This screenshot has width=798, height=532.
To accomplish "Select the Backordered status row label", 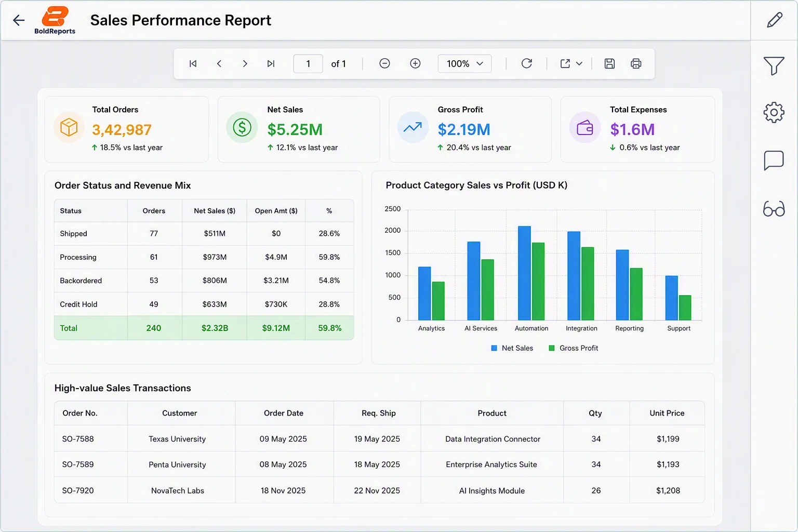I will pos(81,281).
